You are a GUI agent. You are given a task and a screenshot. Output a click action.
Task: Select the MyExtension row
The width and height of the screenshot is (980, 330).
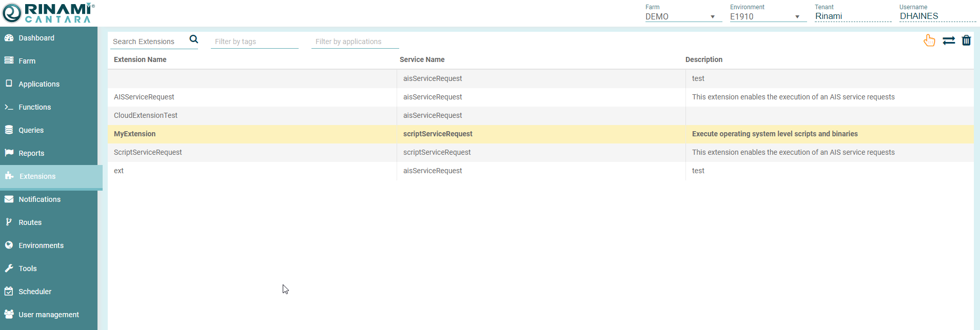coord(134,134)
